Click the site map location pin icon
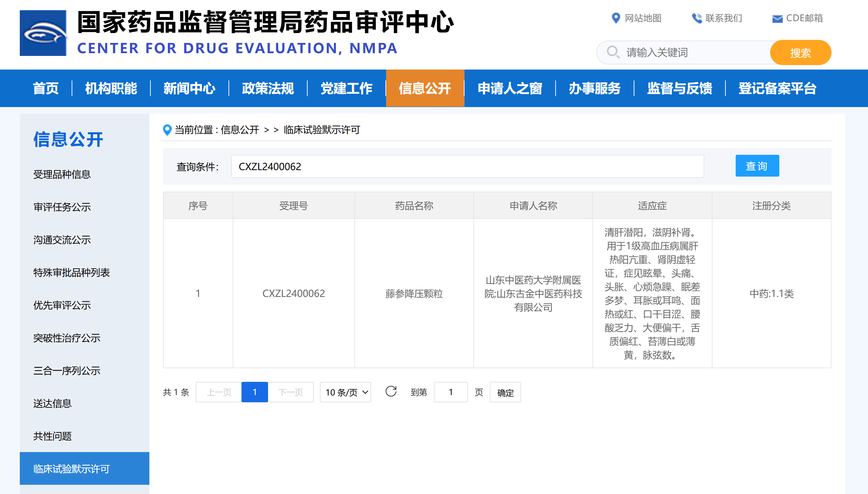The height and width of the screenshot is (494, 868). click(616, 18)
